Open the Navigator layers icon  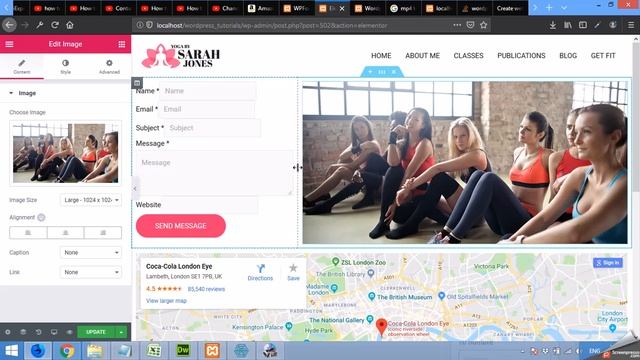[x=23, y=332]
